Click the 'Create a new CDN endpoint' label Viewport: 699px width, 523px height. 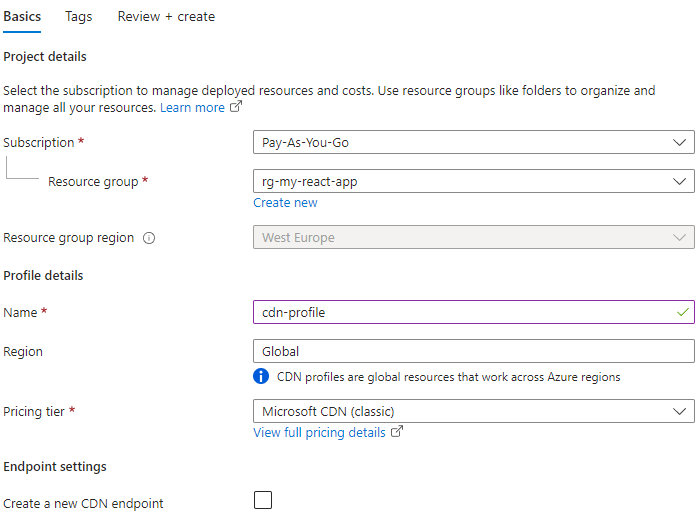pyautogui.click(x=83, y=504)
